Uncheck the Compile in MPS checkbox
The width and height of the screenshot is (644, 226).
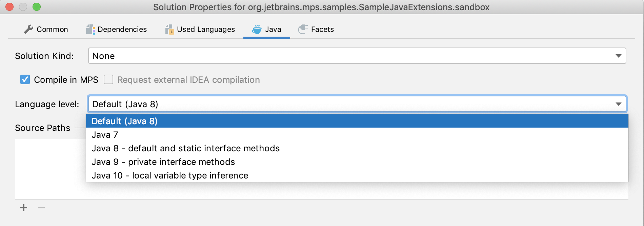coord(24,80)
